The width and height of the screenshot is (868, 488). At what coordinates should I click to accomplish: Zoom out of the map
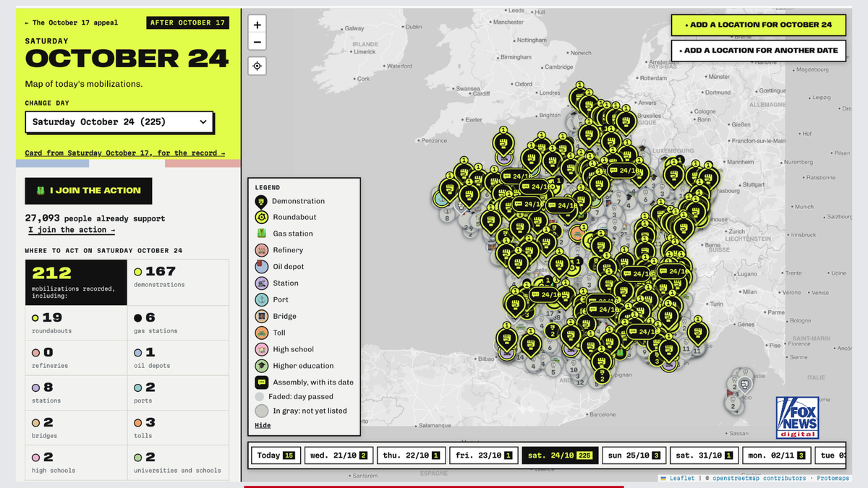pos(257,42)
